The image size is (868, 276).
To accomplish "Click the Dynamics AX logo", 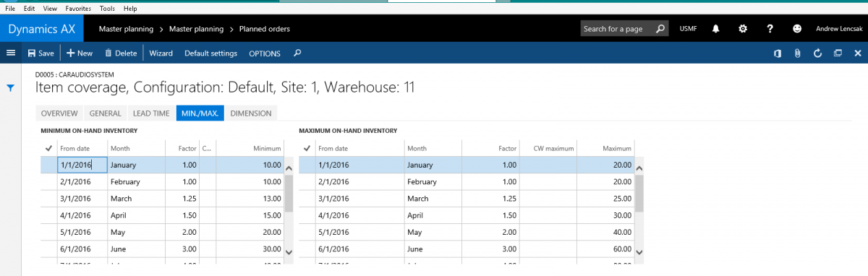I will [43, 29].
